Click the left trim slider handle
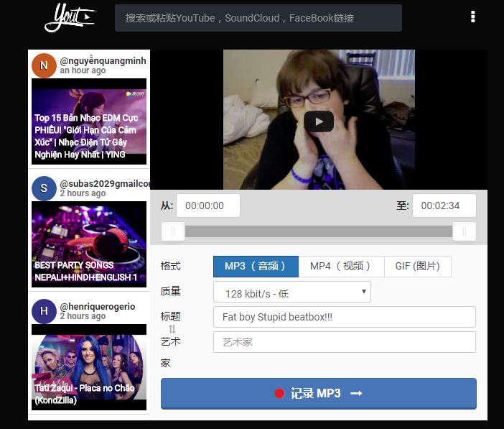The height and width of the screenshot is (429, 504). point(173,231)
